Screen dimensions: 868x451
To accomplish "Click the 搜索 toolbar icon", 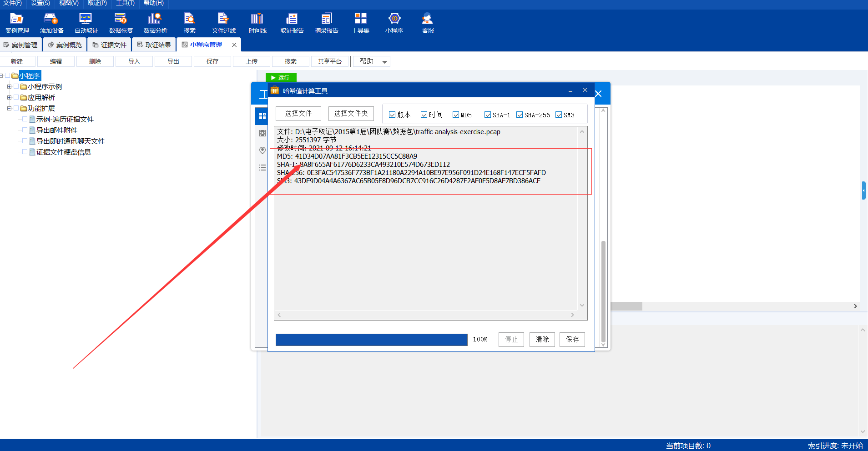I will click(x=189, y=23).
